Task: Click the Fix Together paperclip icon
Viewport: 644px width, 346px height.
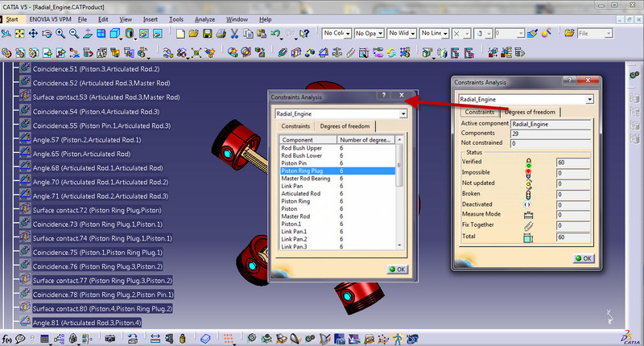Action: 350,52
